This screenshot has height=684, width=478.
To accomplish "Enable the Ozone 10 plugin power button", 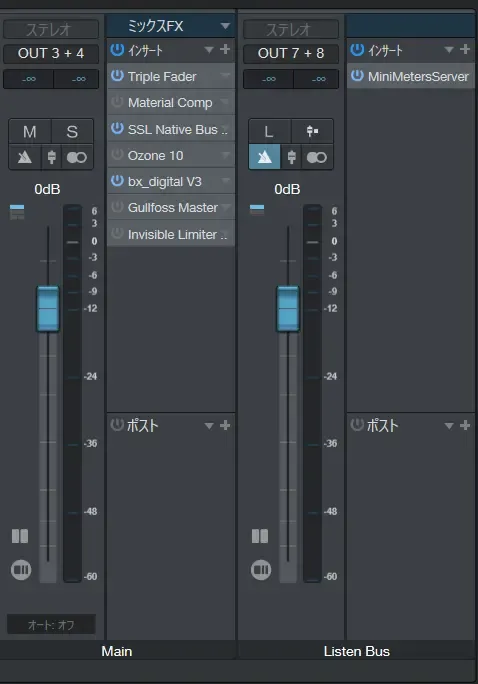I will (117, 155).
